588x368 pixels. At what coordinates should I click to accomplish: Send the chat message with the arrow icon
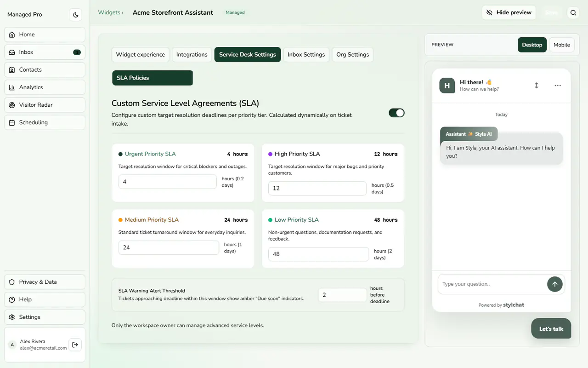click(554, 284)
